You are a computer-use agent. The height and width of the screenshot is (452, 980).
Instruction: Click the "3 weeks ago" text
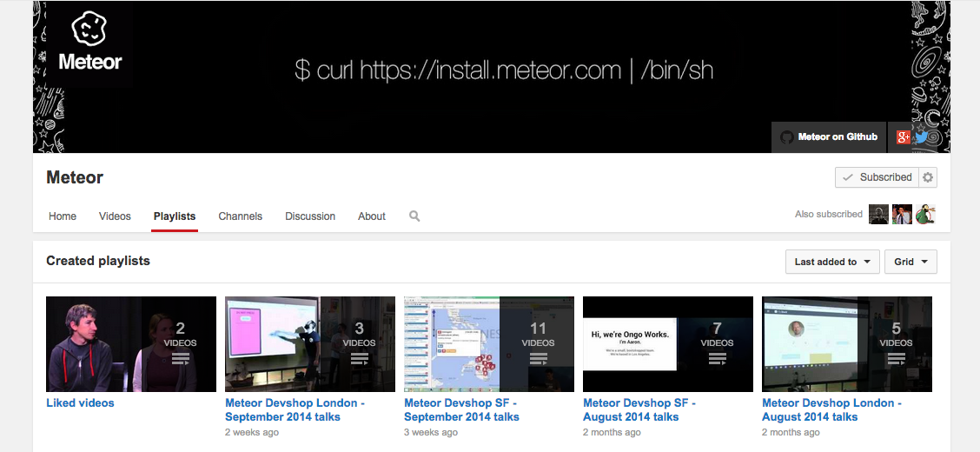433,432
